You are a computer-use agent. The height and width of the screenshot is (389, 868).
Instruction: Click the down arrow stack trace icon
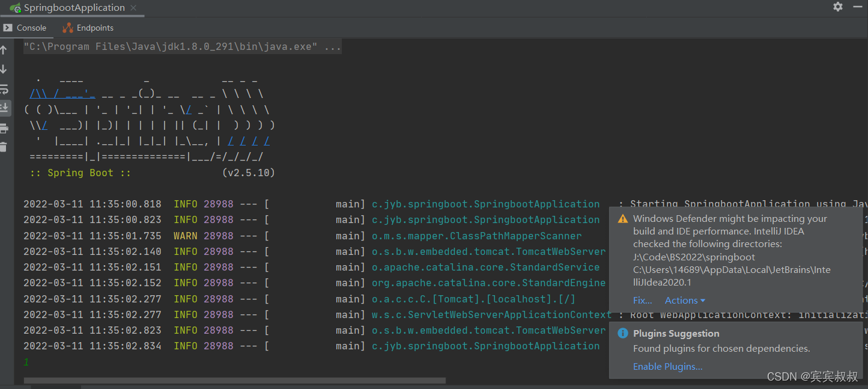[4, 69]
